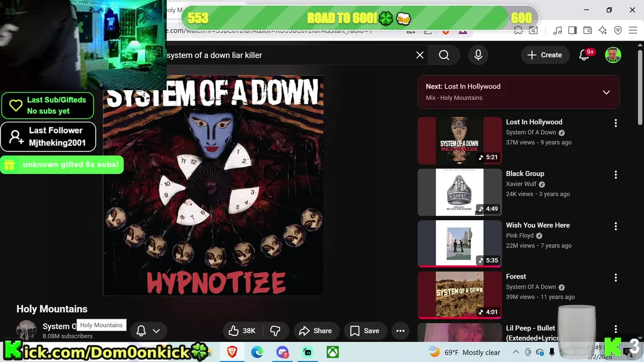
Task: Open Wish You Were Here thumbnail
Action: point(459,244)
